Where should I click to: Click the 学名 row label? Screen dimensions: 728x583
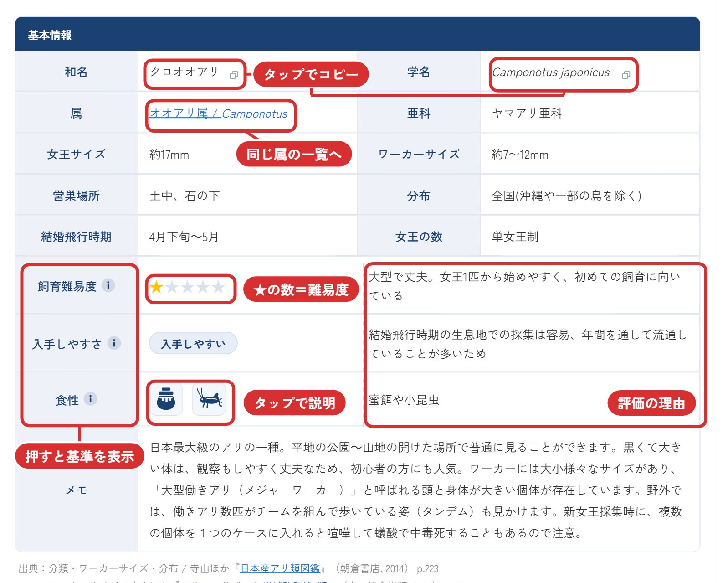pyautogui.click(x=419, y=72)
